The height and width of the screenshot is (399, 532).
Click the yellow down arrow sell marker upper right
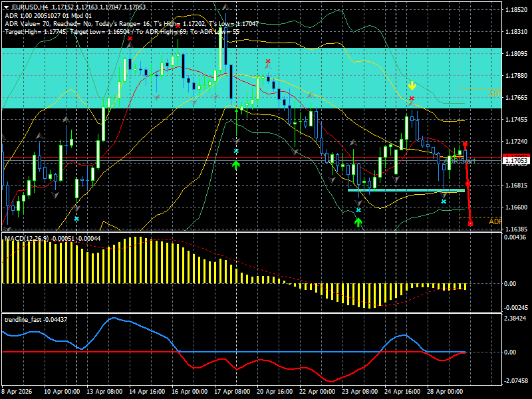(413, 85)
